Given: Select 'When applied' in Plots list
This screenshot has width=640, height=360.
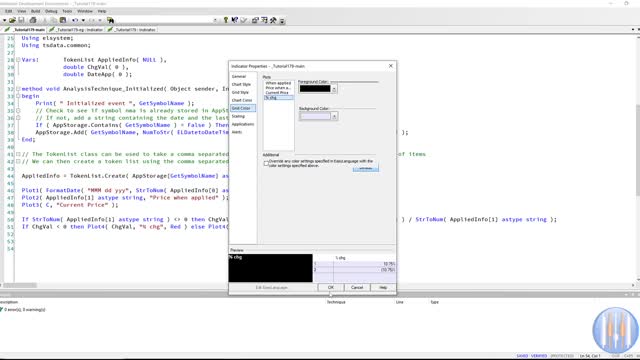Looking at the screenshot, I should [x=278, y=83].
